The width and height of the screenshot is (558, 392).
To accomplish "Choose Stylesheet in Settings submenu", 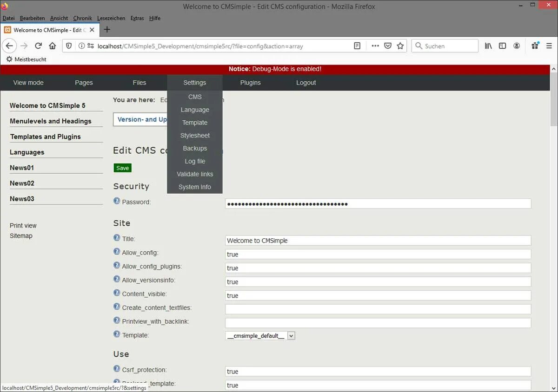I will (195, 136).
